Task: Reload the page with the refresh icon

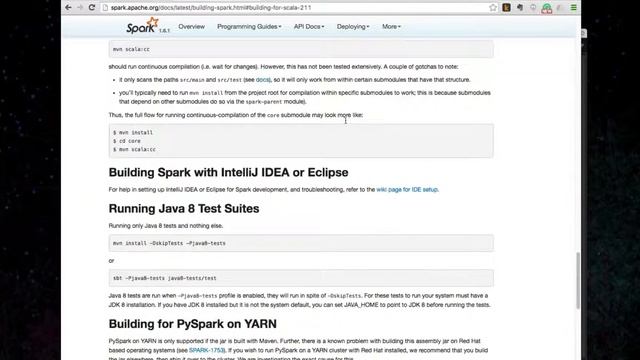Action: (x=92, y=7)
